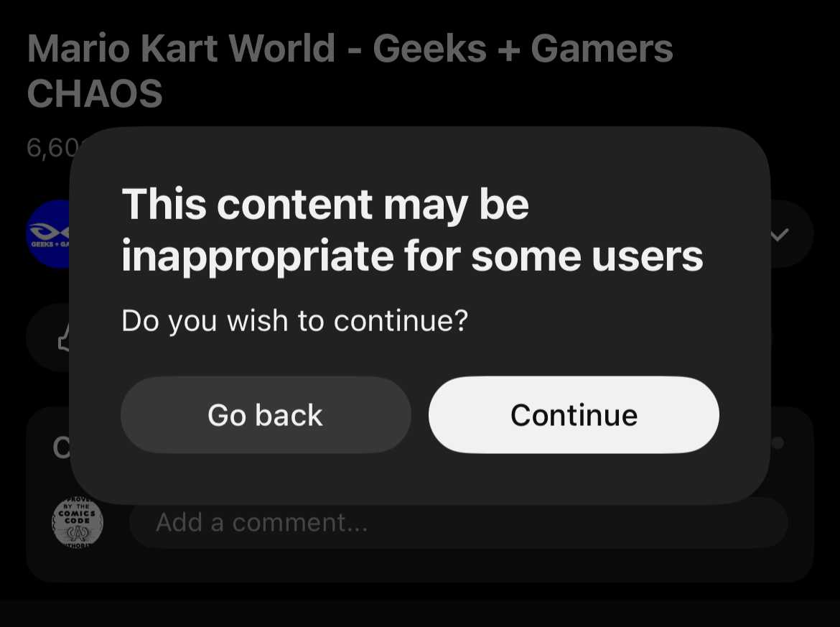The width and height of the screenshot is (840, 627).
Task: Select the Mario Kart World video title
Action: 350,70
